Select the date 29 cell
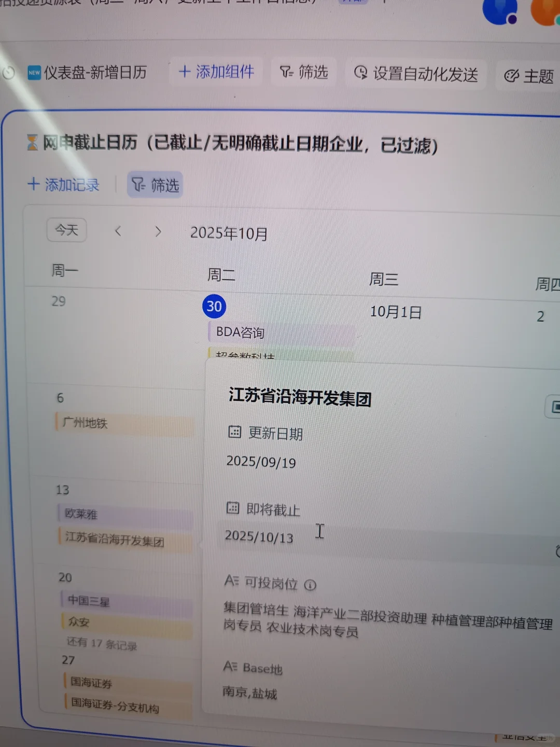560x747 pixels. pos(59,301)
